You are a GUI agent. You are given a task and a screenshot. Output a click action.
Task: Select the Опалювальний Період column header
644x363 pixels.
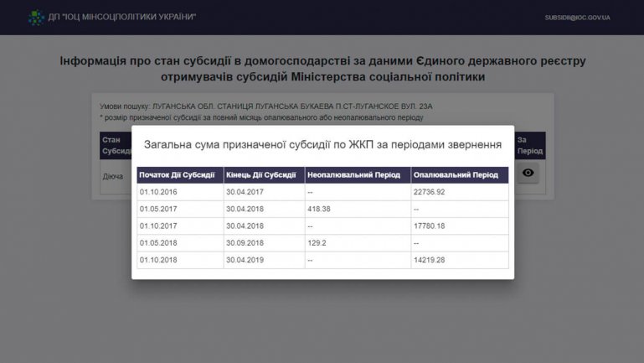[x=460, y=175]
